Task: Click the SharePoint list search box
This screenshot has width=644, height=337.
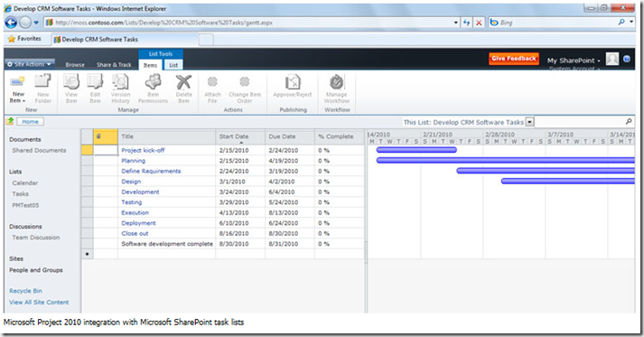Action: click(x=579, y=122)
